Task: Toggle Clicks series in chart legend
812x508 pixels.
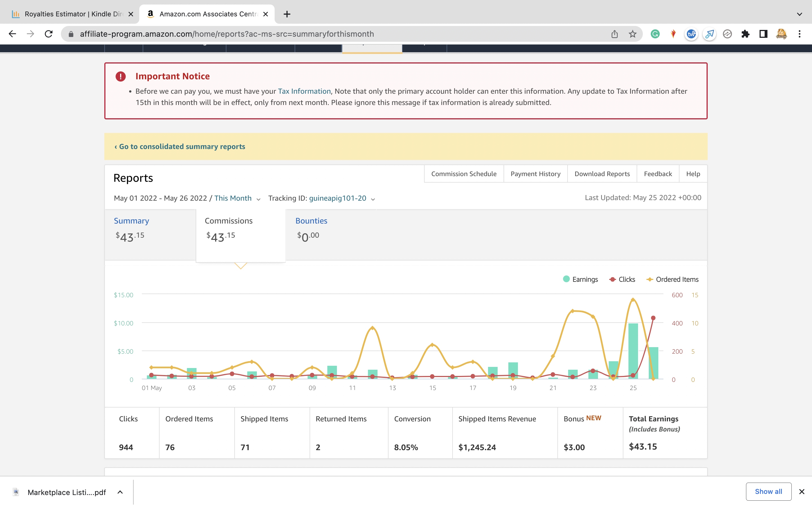Action: 622,279
